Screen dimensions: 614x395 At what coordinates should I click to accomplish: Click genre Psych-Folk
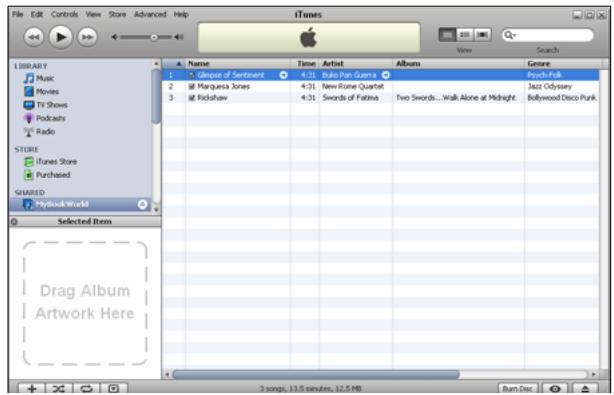click(x=544, y=75)
